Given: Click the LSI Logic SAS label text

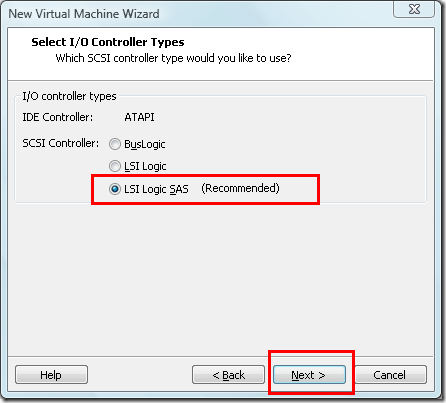Looking at the screenshot, I should point(156,189).
